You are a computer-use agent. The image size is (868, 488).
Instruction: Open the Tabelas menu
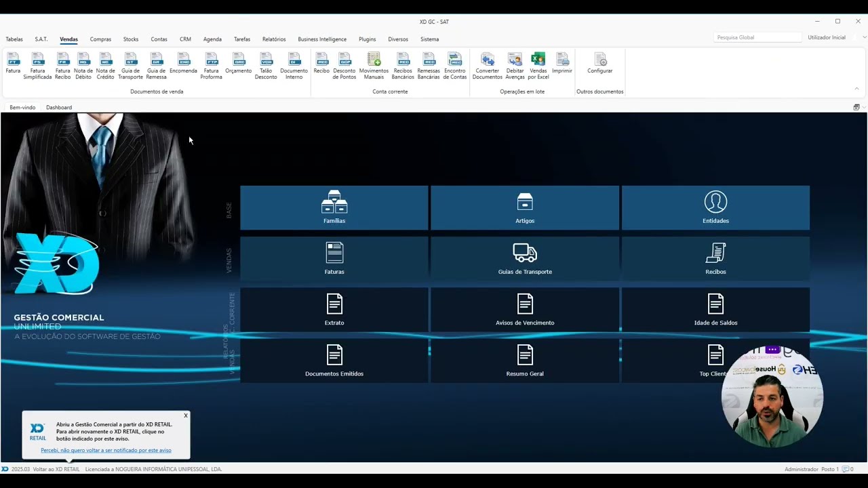click(14, 39)
